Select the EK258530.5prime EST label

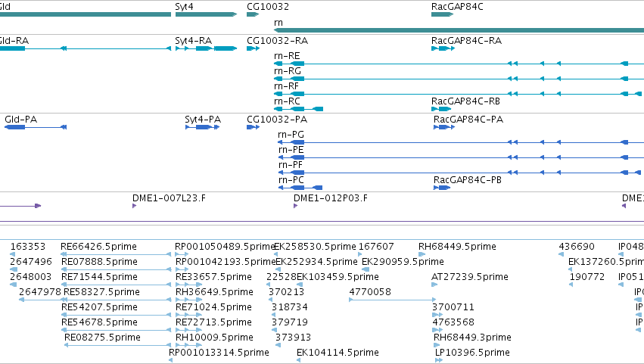(315, 247)
